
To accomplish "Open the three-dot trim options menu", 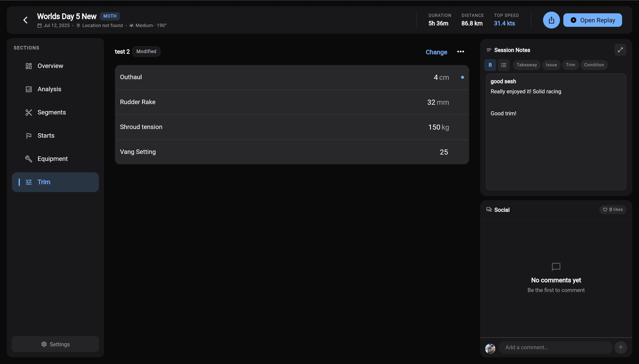I will 460,52.
